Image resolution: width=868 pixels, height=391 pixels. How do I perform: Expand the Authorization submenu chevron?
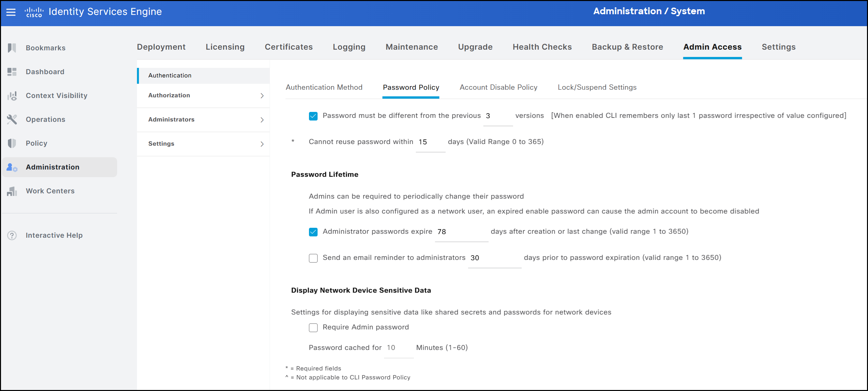[262, 96]
